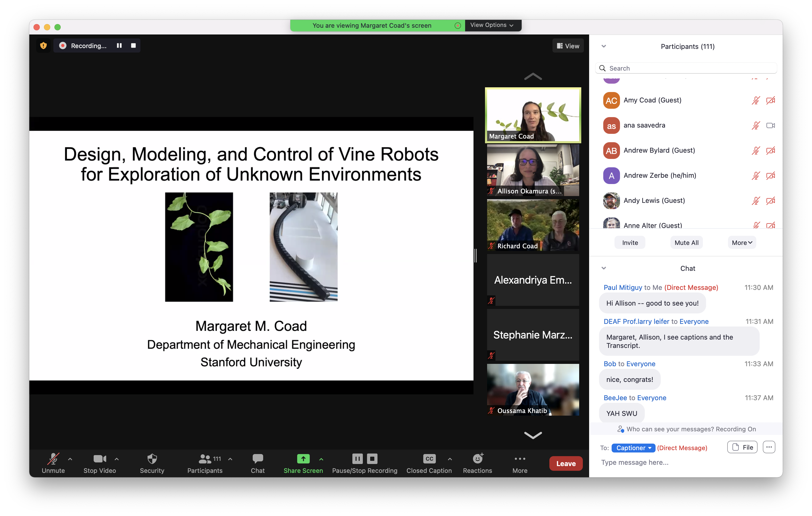812x516 pixels.
Task: Stop recording in the Recording indicator
Action: pyautogui.click(x=133, y=45)
